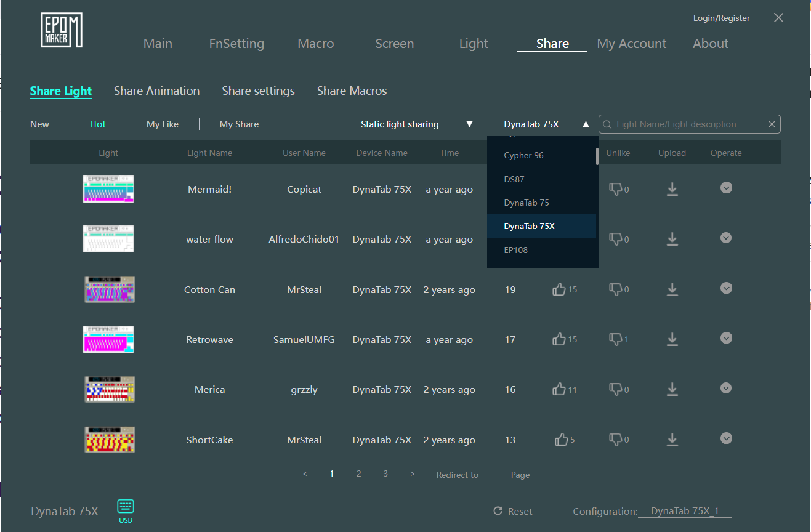The width and height of the screenshot is (811, 532).
Task: Select the My Share filter
Action: (x=239, y=124)
